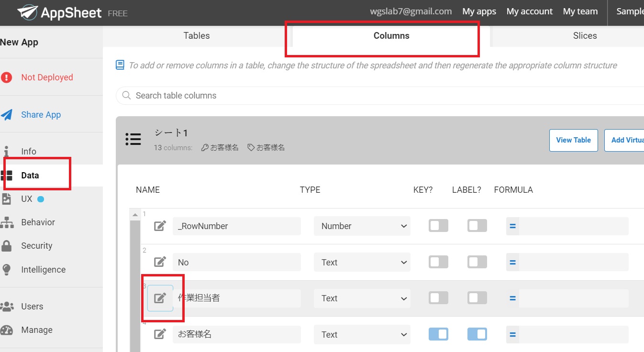This screenshot has height=352, width=644.
Task: Open formula editor for _RowNumber row
Action: (x=512, y=226)
